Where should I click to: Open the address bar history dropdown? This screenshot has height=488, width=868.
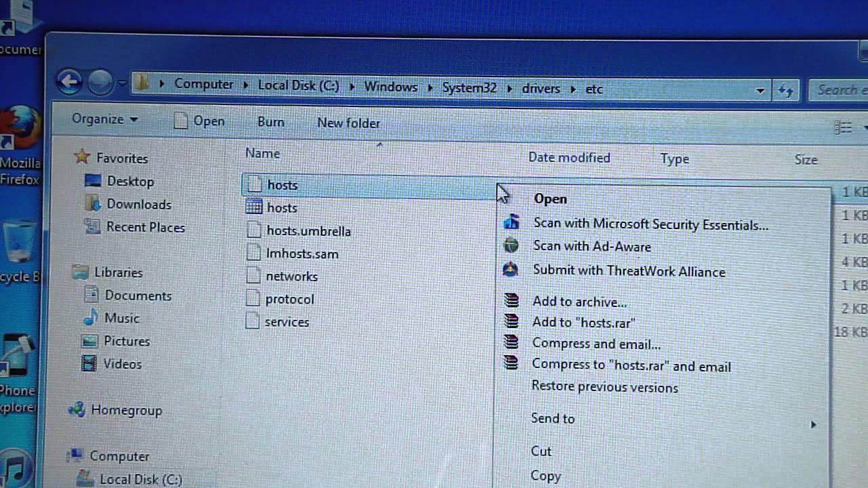pyautogui.click(x=760, y=90)
